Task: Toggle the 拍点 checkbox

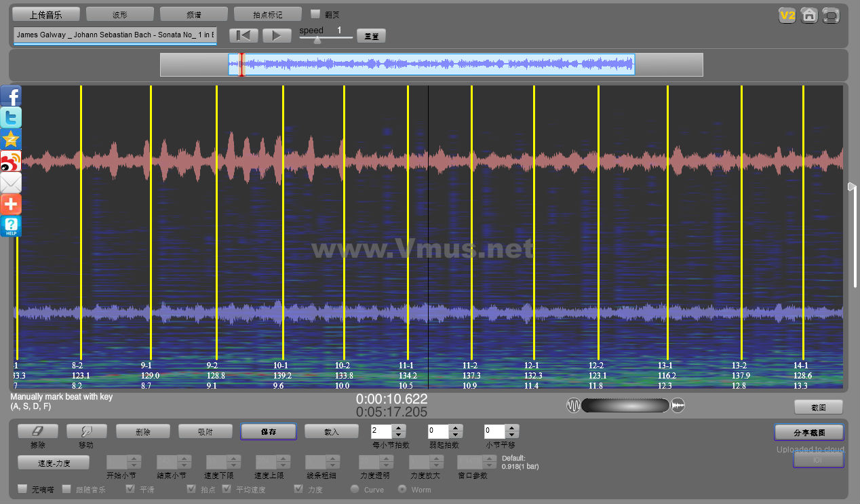Action: [x=191, y=488]
